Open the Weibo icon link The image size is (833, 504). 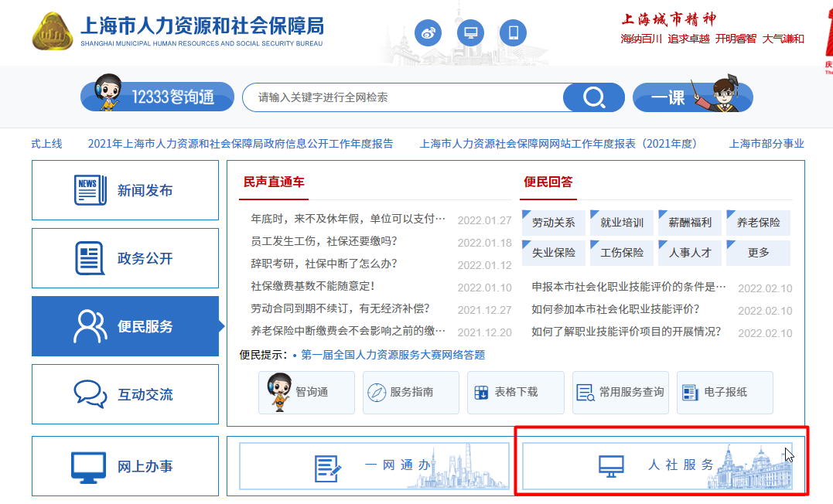click(428, 33)
